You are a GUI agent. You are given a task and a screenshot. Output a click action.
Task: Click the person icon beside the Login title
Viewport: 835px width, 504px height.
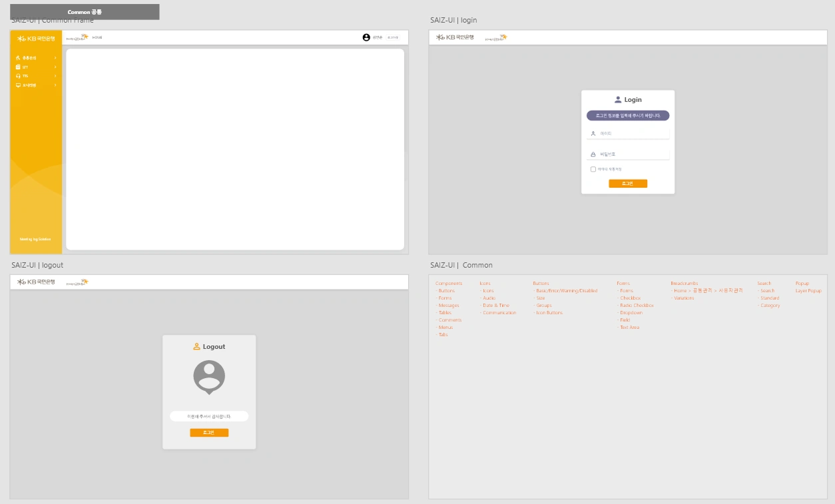click(x=618, y=100)
